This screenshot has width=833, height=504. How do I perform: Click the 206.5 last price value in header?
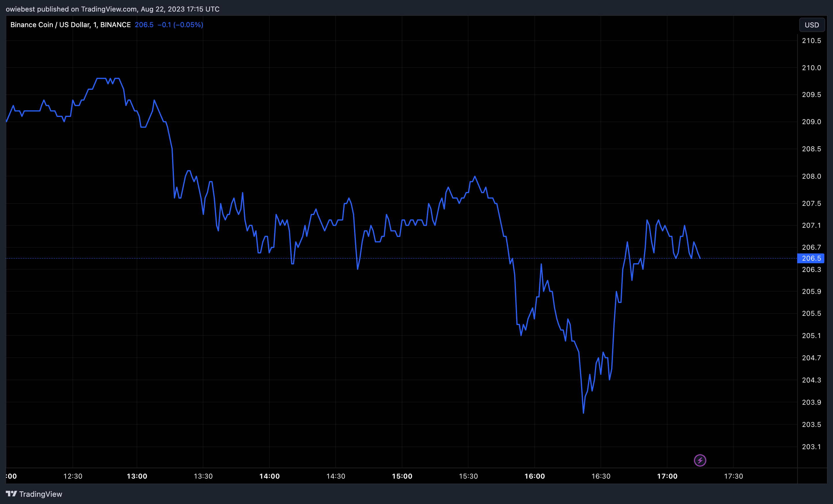click(144, 25)
